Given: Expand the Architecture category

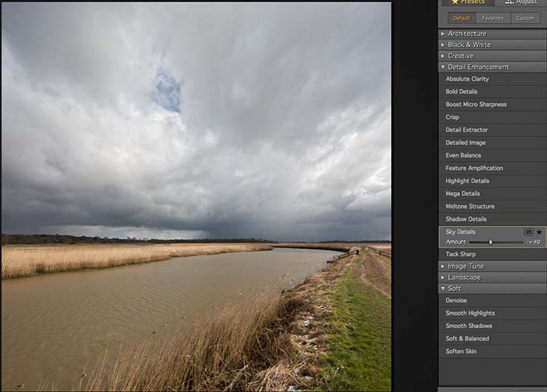Looking at the screenshot, I should [492, 33].
